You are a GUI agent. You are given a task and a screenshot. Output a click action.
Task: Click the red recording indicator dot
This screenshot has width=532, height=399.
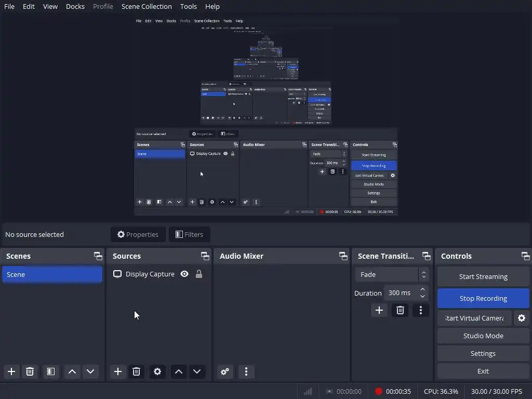coord(379,392)
